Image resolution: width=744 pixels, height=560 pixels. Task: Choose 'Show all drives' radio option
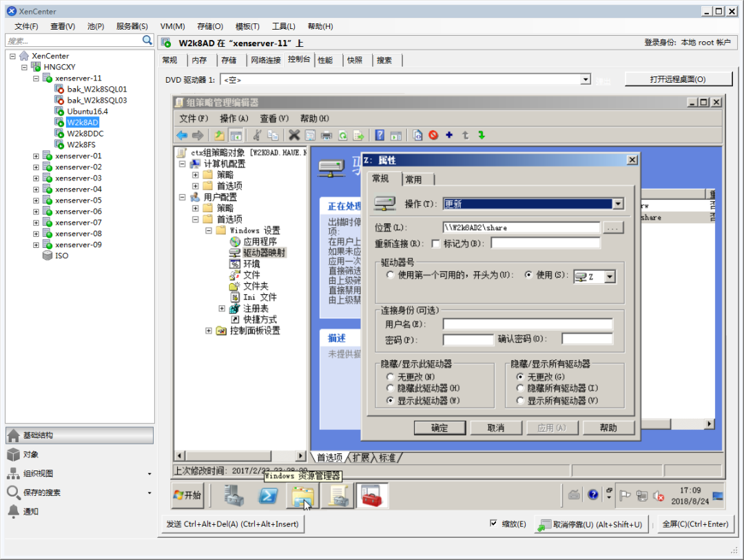(x=520, y=401)
